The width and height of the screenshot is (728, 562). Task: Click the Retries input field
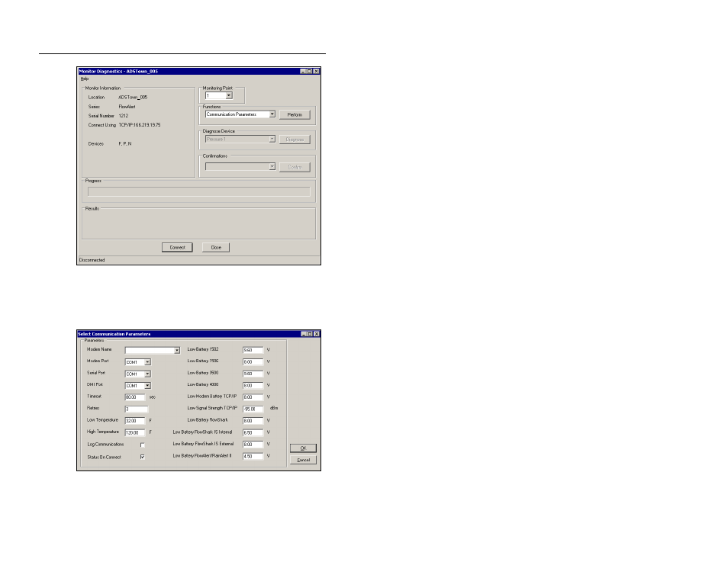[137, 409]
